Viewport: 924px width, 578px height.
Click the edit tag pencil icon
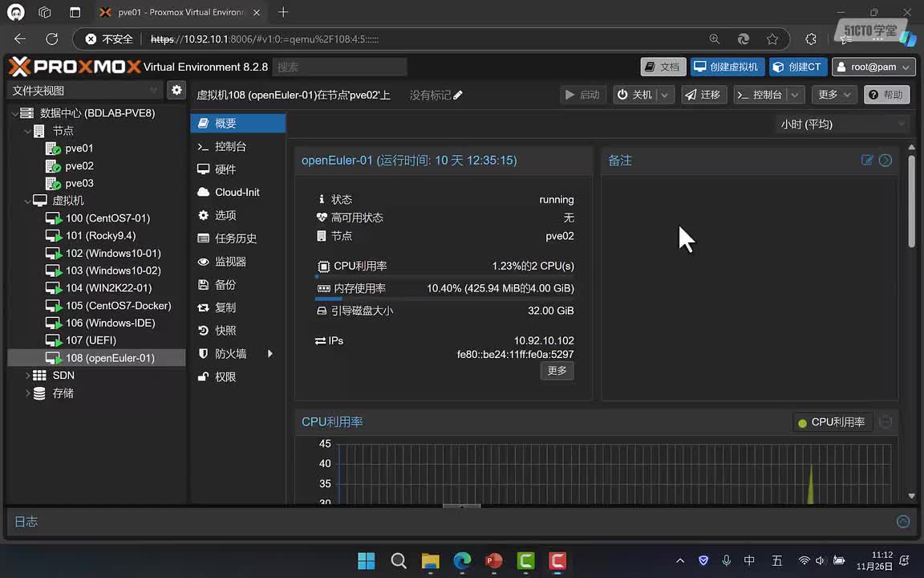(458, 95)
